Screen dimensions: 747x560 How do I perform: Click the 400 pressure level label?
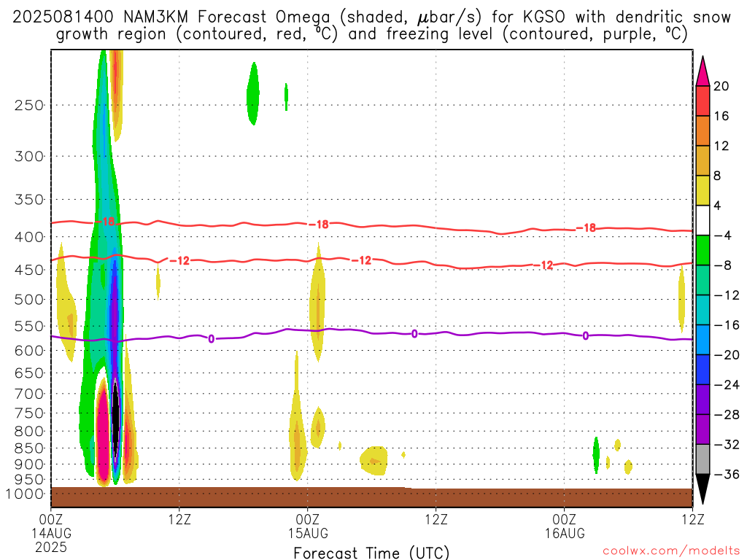pyautogui.click(x=29, y=237)
